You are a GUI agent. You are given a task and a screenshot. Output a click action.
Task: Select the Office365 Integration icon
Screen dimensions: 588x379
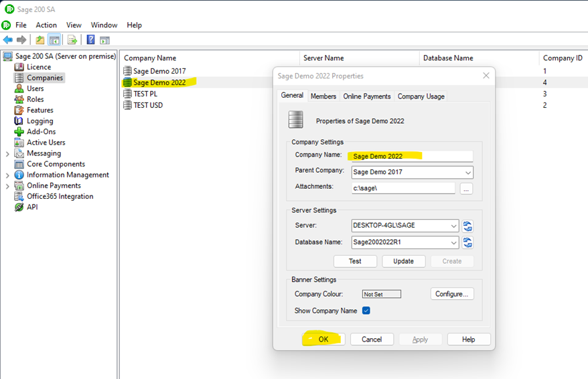pos(19,196)
